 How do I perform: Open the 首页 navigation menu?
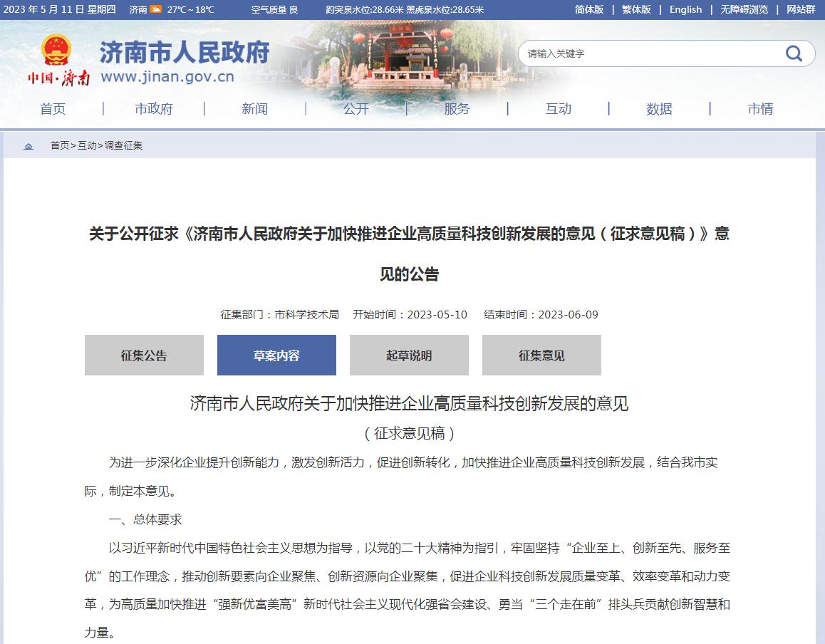tap(53, 109)
